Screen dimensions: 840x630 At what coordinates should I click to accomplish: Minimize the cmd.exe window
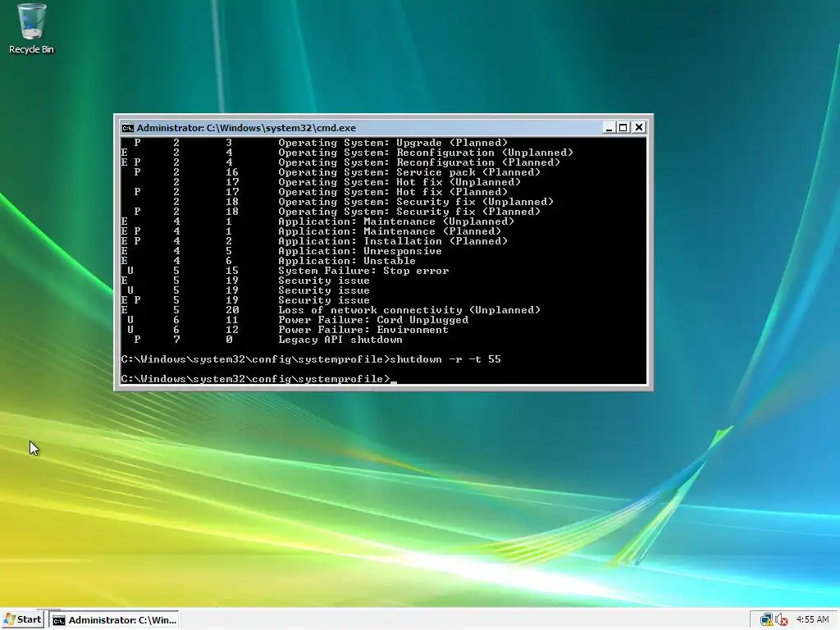click(x=609, y=127)
